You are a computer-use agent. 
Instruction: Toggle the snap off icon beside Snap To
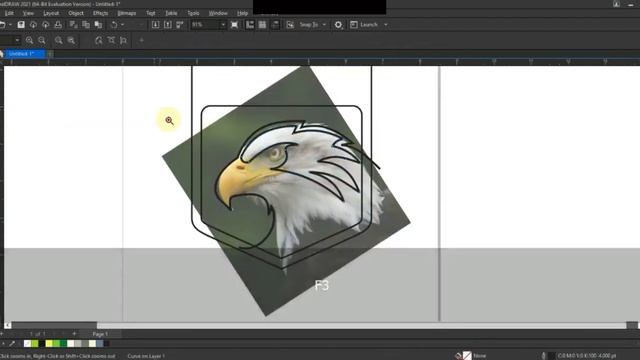click(290, 25)
